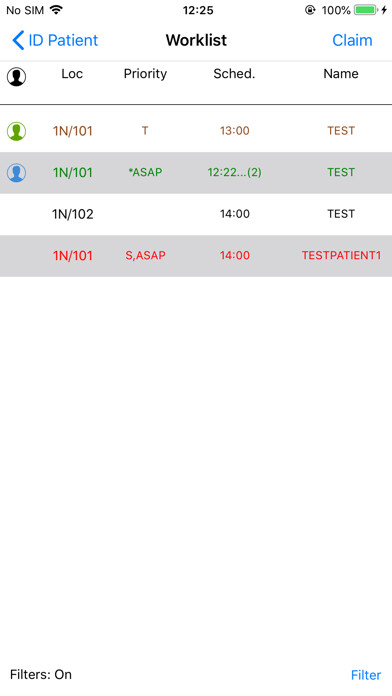Tap the Claim button

tap(352, 40)
